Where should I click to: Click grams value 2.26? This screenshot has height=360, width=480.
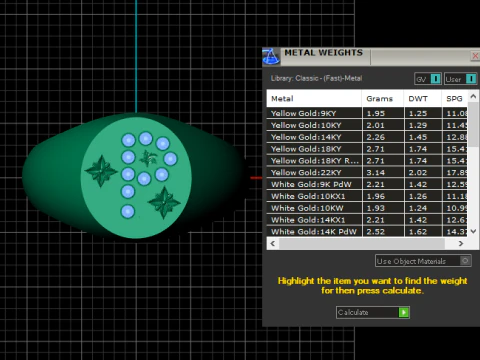[376, 137]
